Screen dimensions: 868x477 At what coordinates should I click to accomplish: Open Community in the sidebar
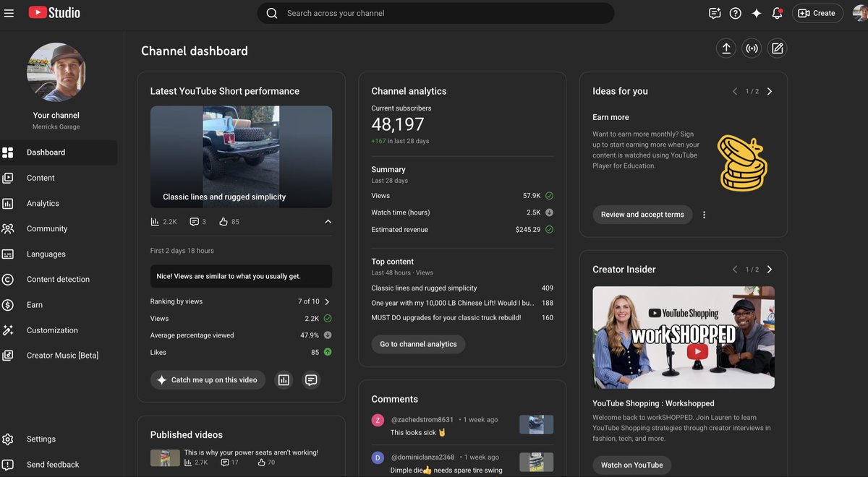tap(59, 228)
